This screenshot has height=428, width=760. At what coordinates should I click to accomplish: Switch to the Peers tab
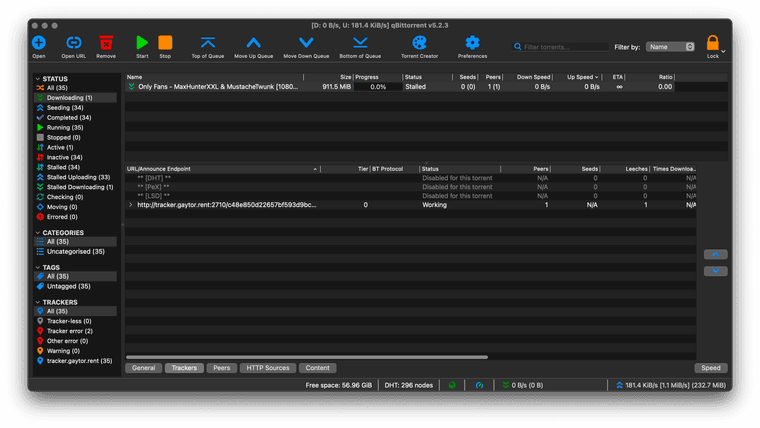pos(222,368)
